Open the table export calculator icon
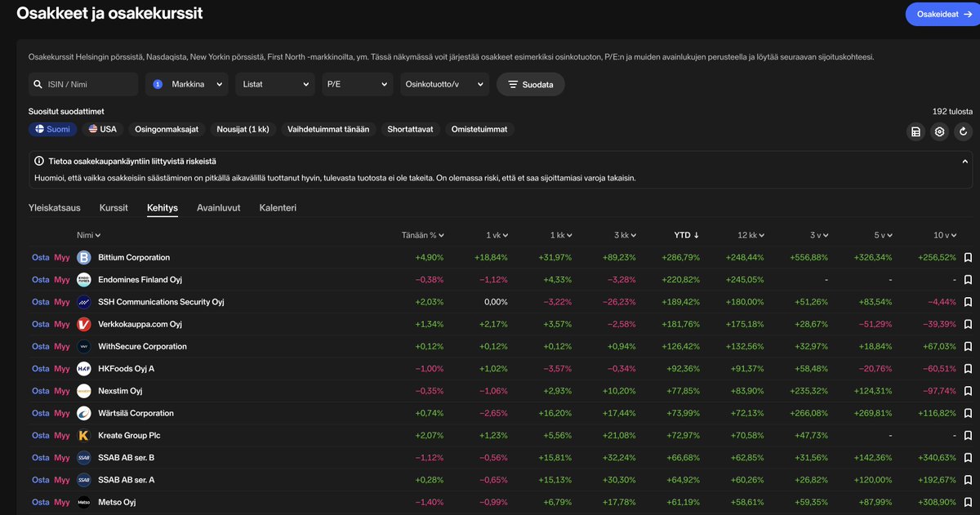The image size is (980, 515). coord(916,131)
